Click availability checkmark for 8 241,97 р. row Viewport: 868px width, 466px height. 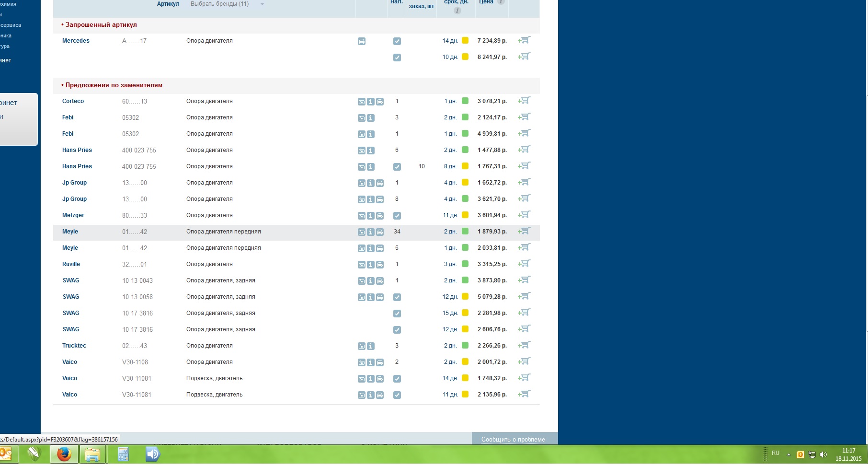[397, 58]
